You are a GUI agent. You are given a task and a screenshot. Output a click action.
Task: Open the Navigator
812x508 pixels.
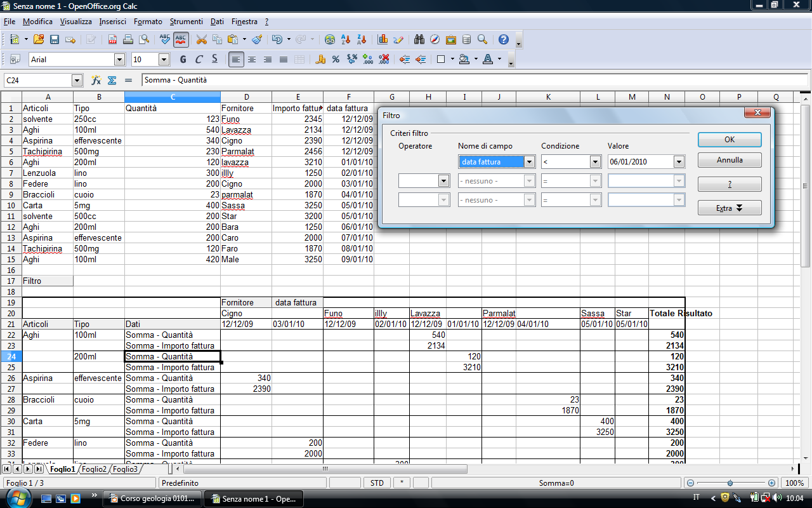click(x=435, y=39)
